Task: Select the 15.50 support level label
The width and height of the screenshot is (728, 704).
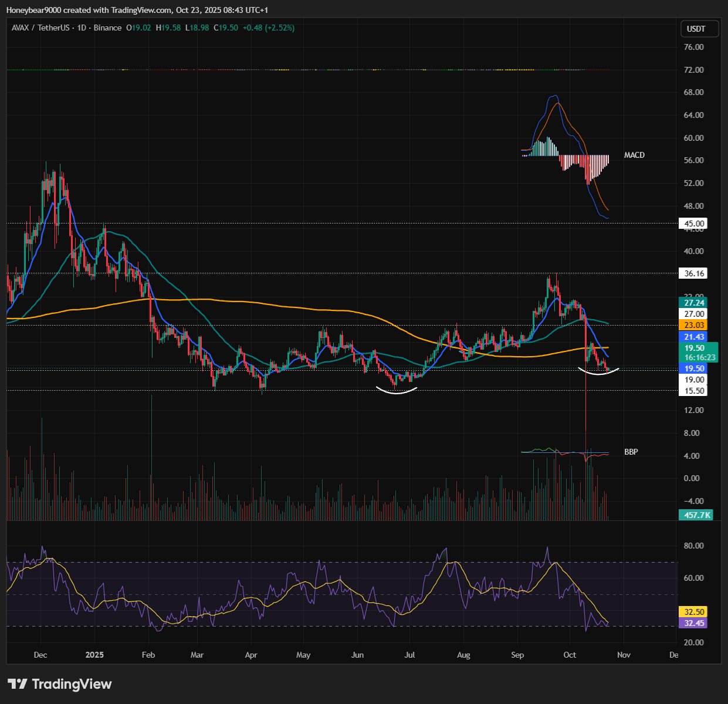Action: [x=692, y=391]
